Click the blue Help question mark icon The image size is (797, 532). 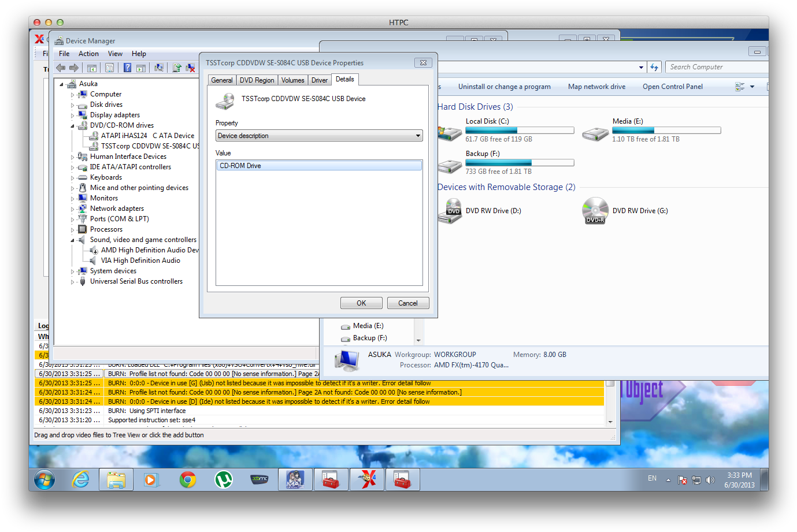(127, 68)
